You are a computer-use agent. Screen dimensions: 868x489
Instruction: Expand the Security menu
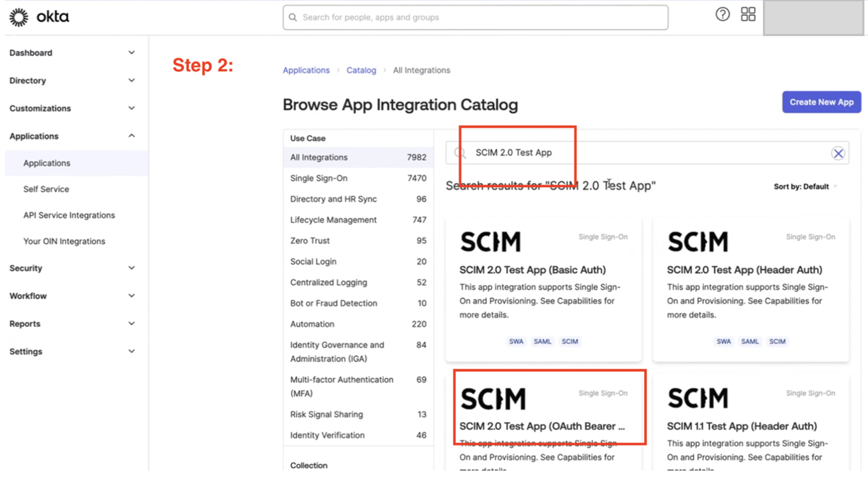(x=131, y=268)
